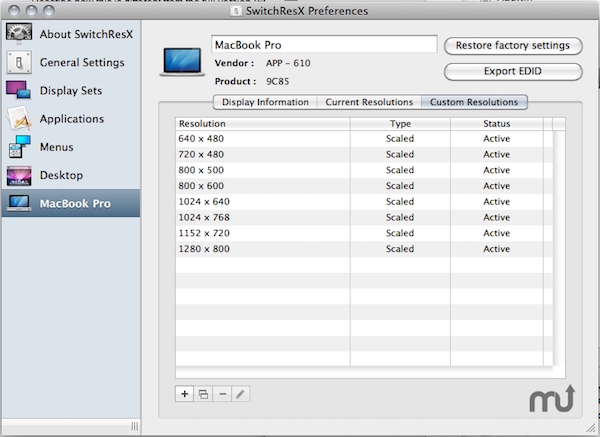Switch to the Current Resolutions tab
Viewport: 600px width, 437px height.
point(369,102)
